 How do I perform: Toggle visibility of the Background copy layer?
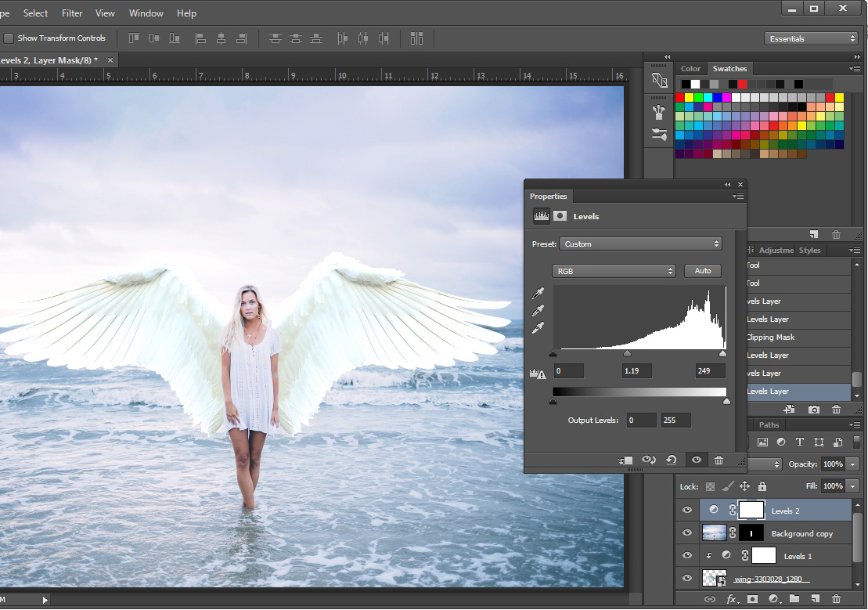tap(686, 532)
